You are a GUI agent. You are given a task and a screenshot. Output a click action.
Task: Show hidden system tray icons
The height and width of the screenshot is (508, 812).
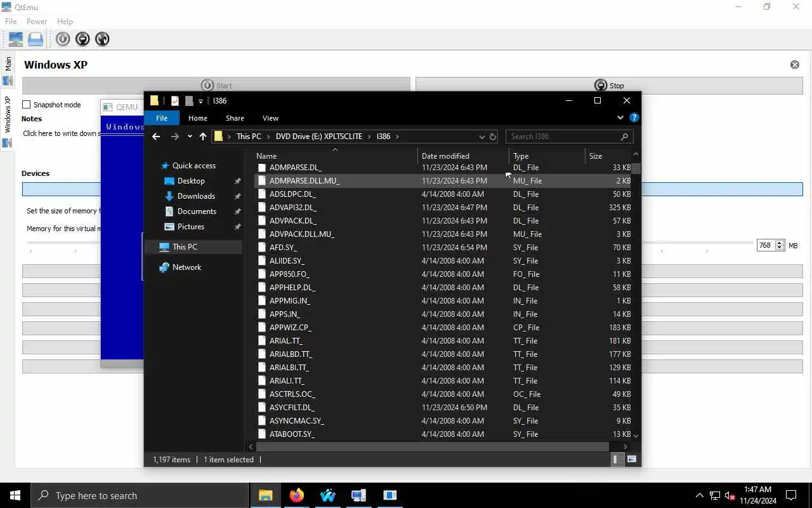coord(699,495)
